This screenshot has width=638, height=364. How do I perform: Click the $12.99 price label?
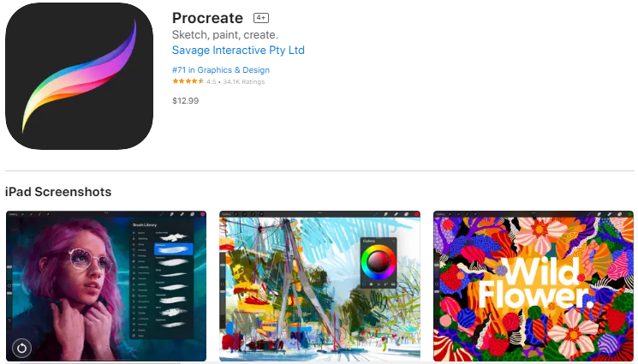click(x=186, y=100)
